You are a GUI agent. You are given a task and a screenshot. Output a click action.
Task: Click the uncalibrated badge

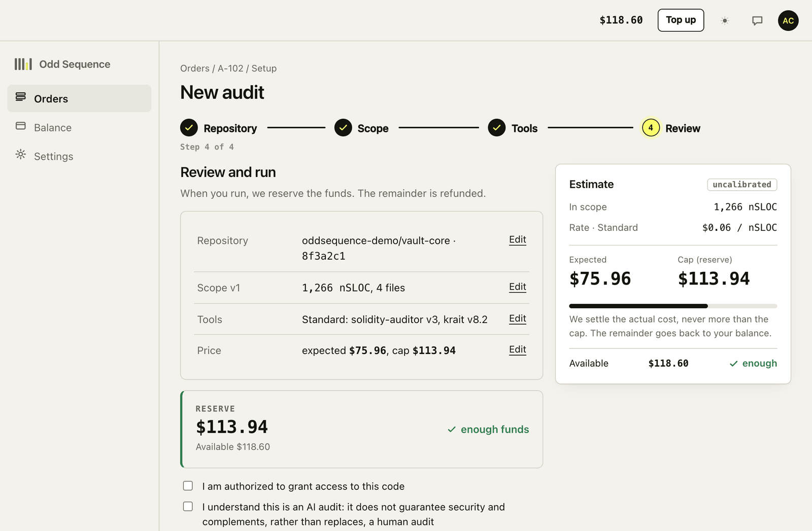(x=742, y=185)
